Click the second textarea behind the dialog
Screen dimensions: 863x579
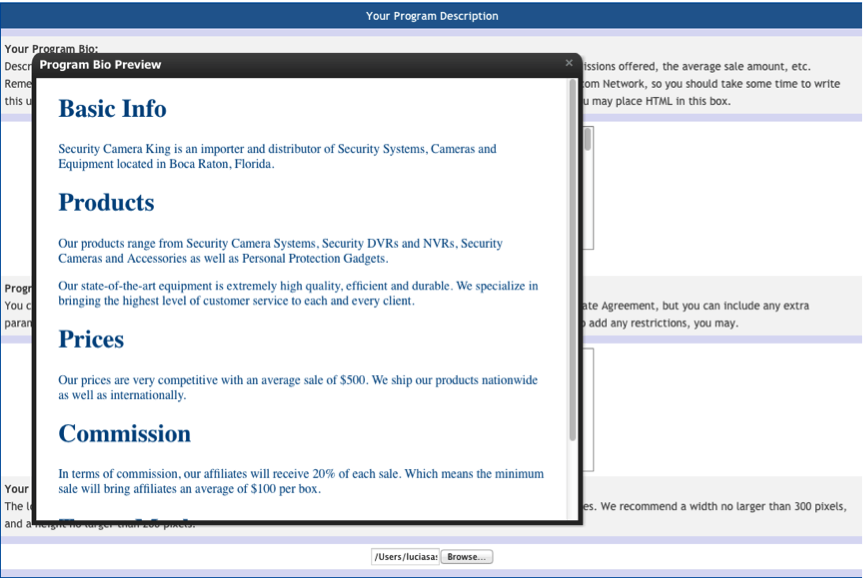588,409
